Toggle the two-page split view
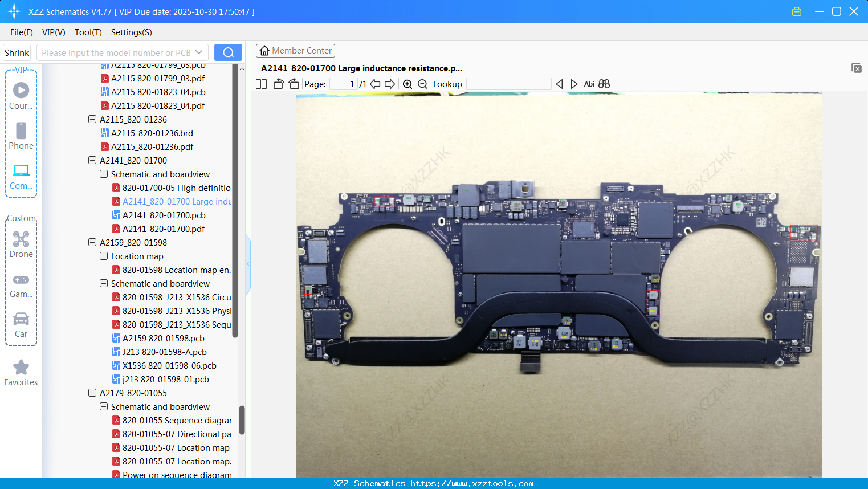This screenshot has height=489, width=868. (x=261, y=84)
